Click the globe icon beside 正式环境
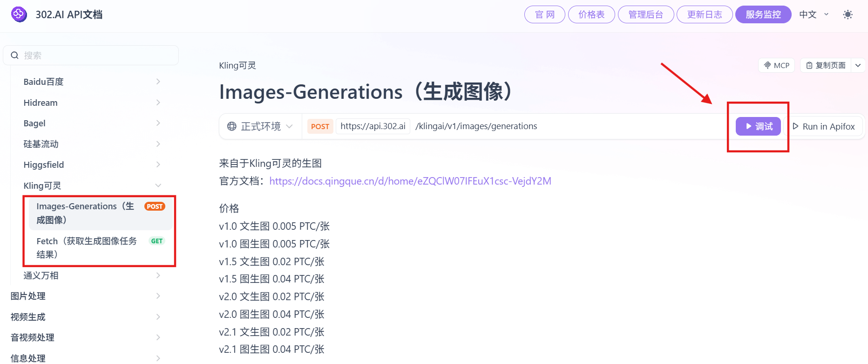This screenshot has width=868, height=364. point(231,126)
